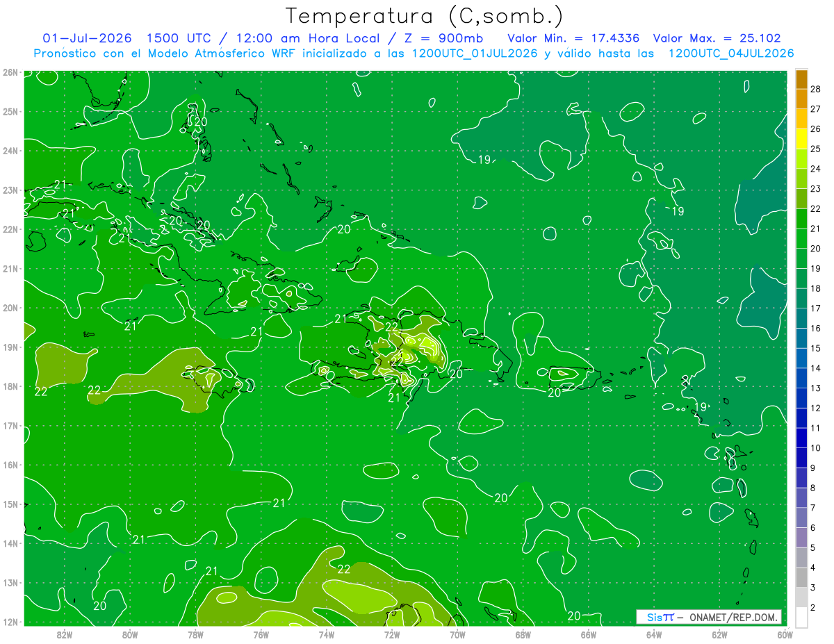Viewport: 834px width, 644px height.
Task: Pick the brown legend segment beside label 28
Action: [801, 80]
